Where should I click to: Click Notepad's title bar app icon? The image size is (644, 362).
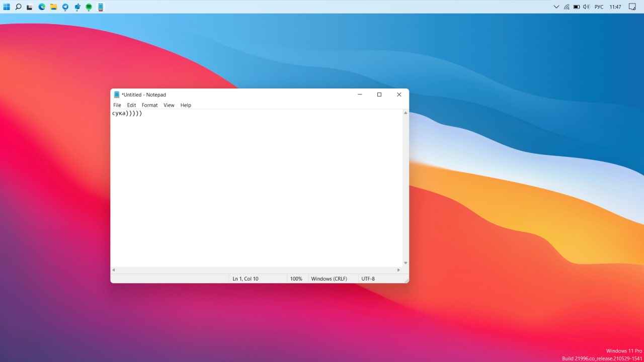click(x=117, y=95)
